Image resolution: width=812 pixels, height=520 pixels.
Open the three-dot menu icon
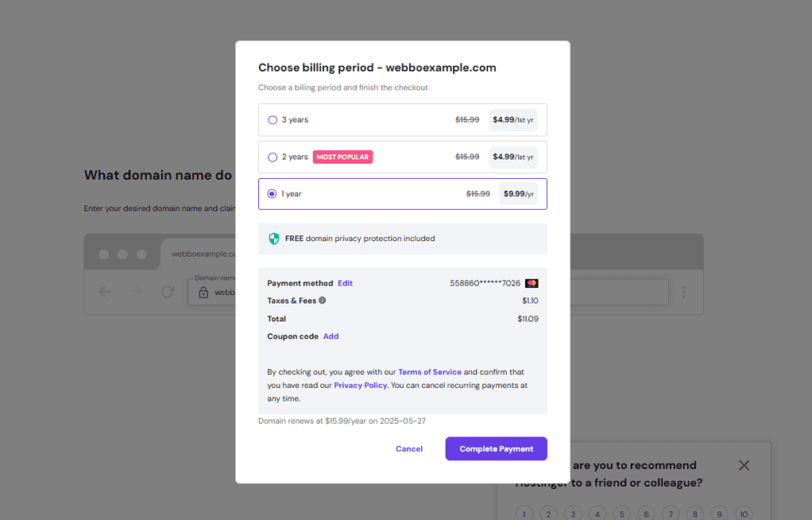click(x=683, y=292)
